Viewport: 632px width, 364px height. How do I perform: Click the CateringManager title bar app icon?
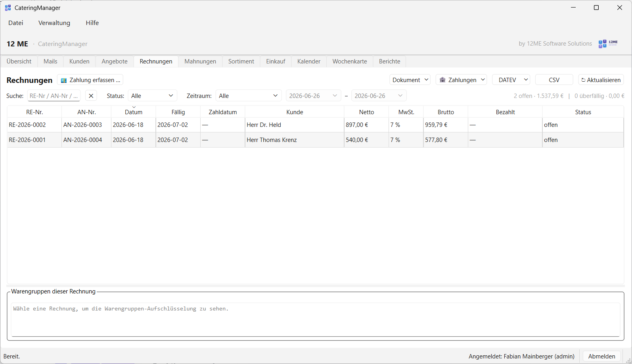click(x=8, y=8)
